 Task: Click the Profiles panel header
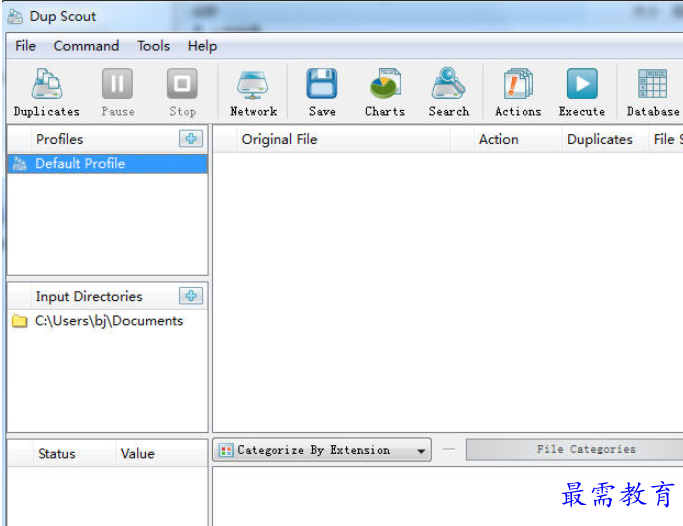click(59, 139)
